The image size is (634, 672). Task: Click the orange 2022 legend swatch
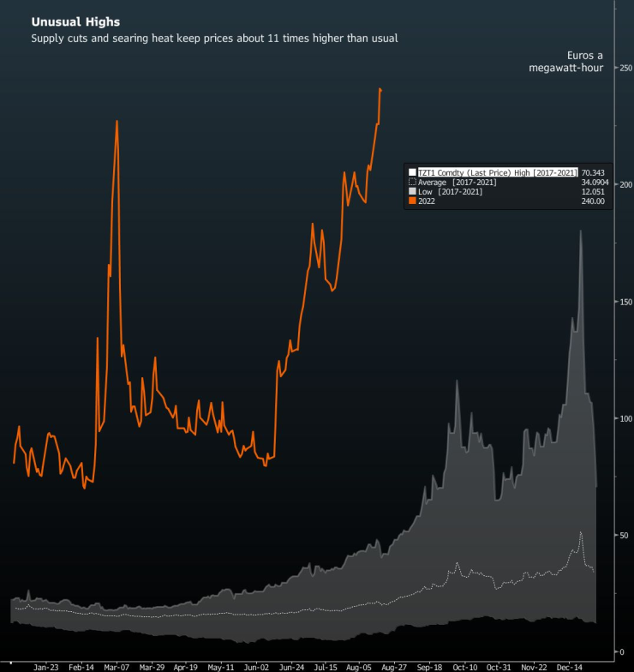click(x=412, y=201)
